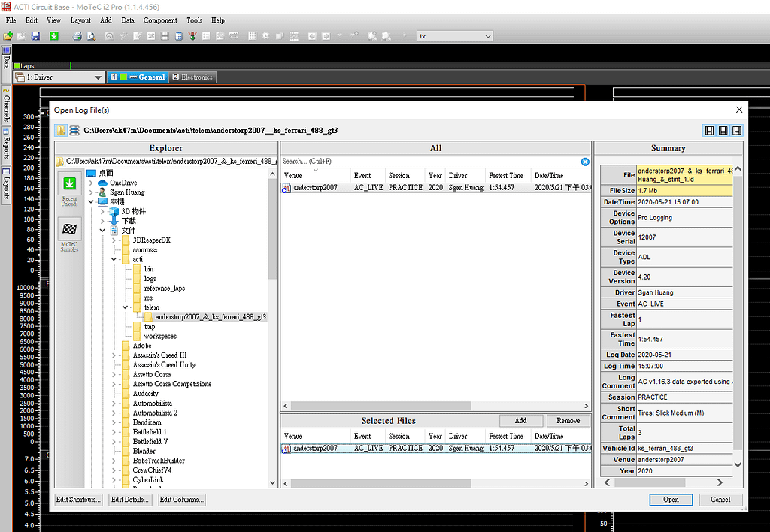
Task: Click the list view icon beside the path
Action: pos(74,131)
